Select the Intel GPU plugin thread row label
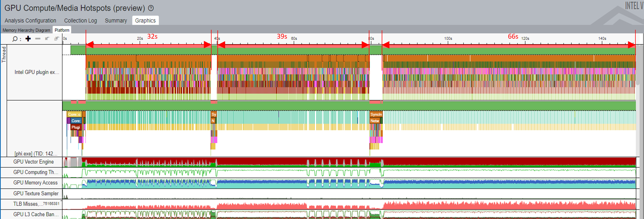This screenshot has width=644, height=219. point(37,72)
